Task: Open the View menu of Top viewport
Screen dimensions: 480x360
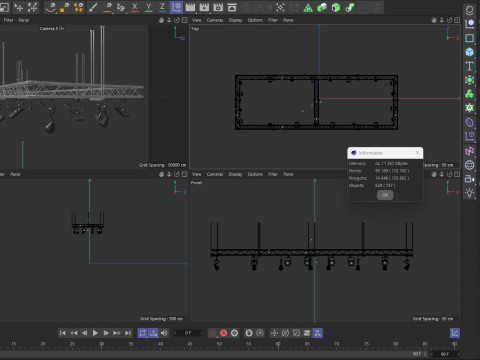Action: pos(197,20)
